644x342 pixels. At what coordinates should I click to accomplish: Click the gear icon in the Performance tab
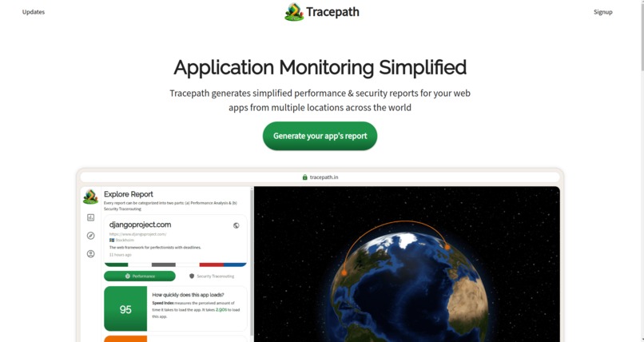128,276
